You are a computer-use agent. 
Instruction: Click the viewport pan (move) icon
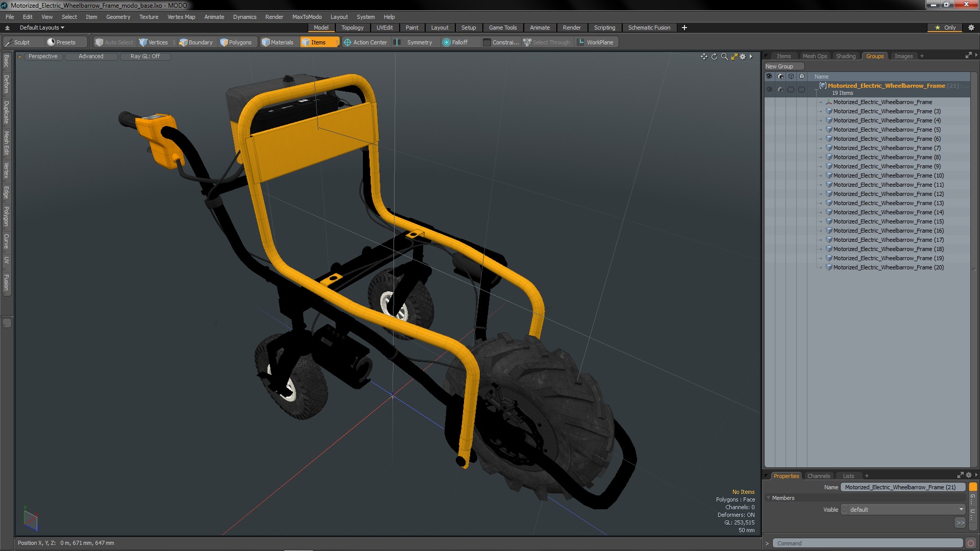pyautogui.click(x=704, y=57)
